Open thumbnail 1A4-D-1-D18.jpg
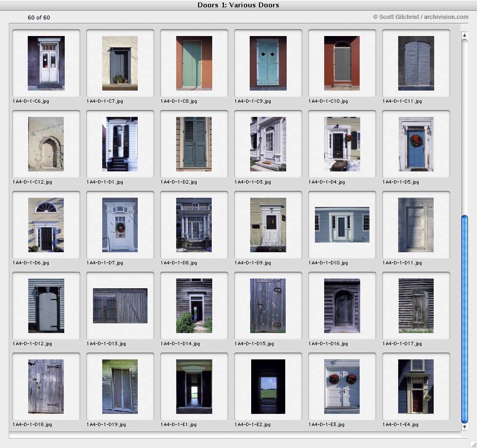The image size is (477, 448). click(46, 387)
